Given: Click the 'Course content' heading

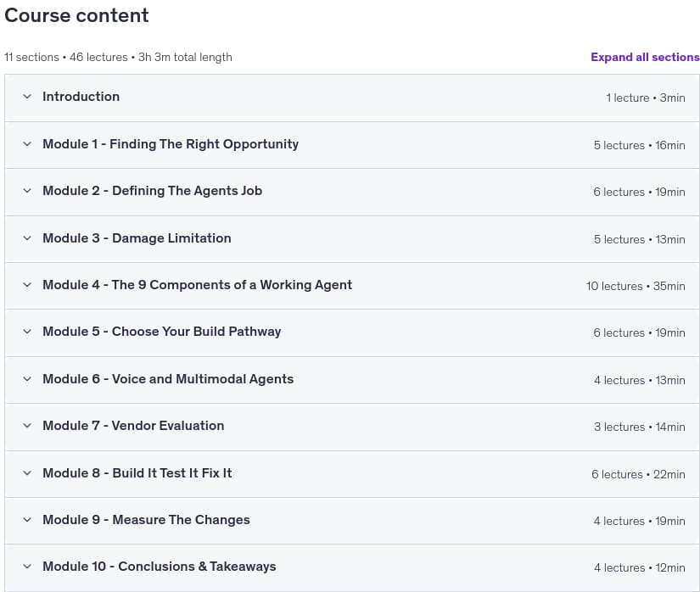Looking at the screenshot, I should [76, 15].
